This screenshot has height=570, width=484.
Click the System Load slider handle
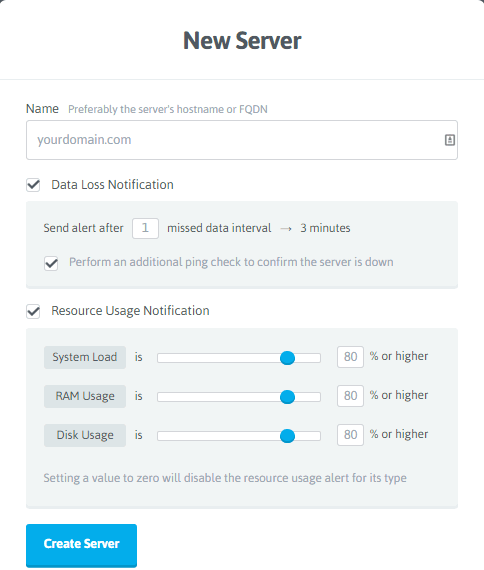point(287,358)
